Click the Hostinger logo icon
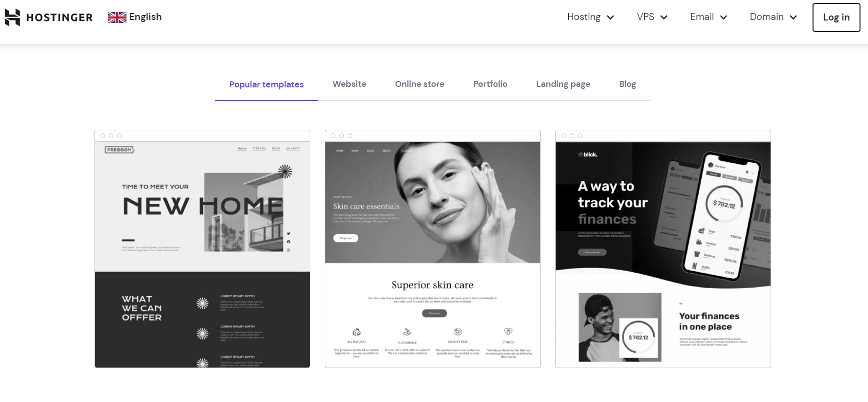 point(12,17)
